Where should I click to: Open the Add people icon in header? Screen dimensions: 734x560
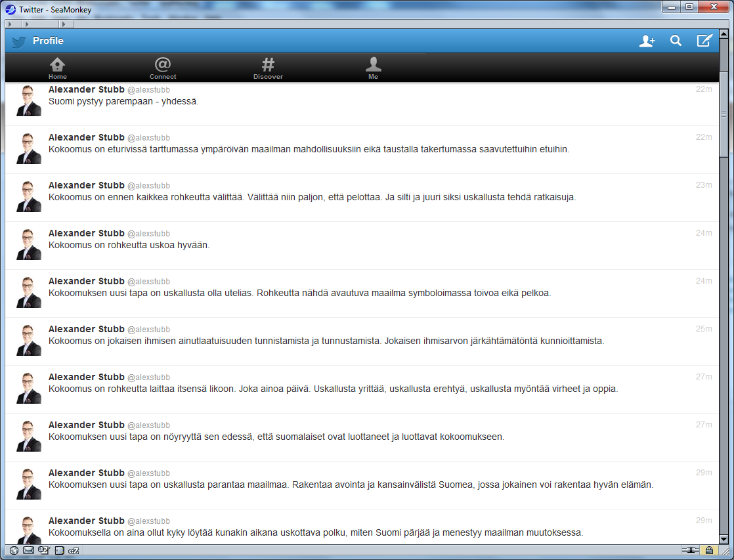click(647, 41)
